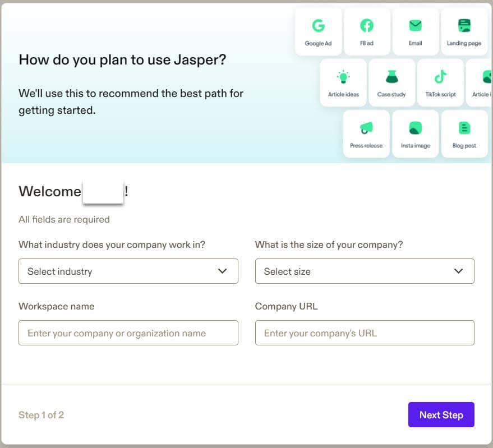Screen dimensions: 493x448
Task: Click the Email envelope icon tile
Action: click(x=416, y=31)
